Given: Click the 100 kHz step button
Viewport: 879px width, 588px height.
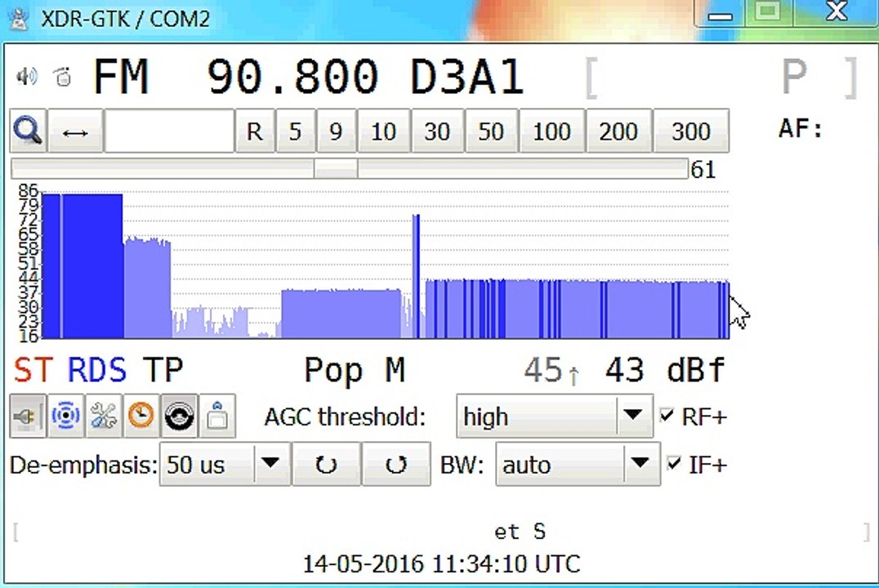Looking at the screenshot, I should pos(552,131).
